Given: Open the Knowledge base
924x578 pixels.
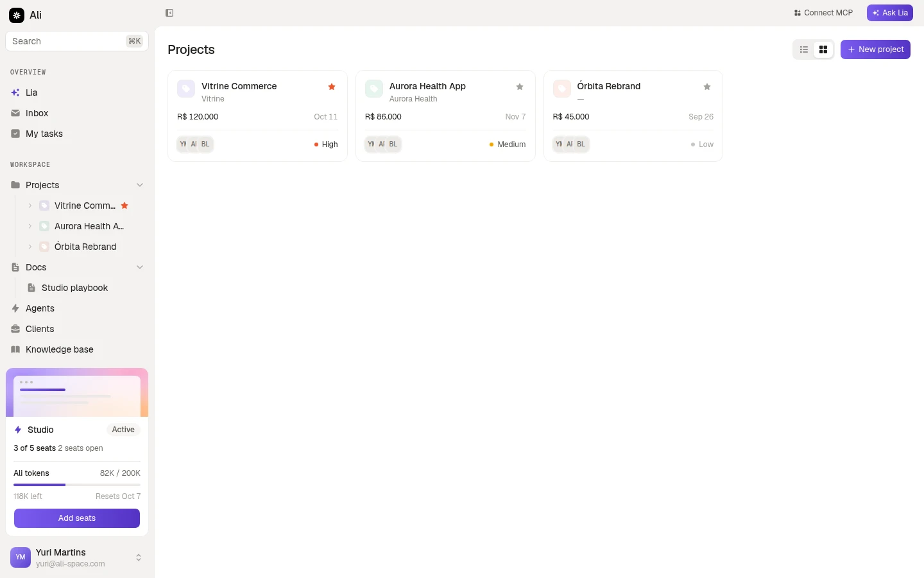Looking at the screenshot, I should 77,349.
